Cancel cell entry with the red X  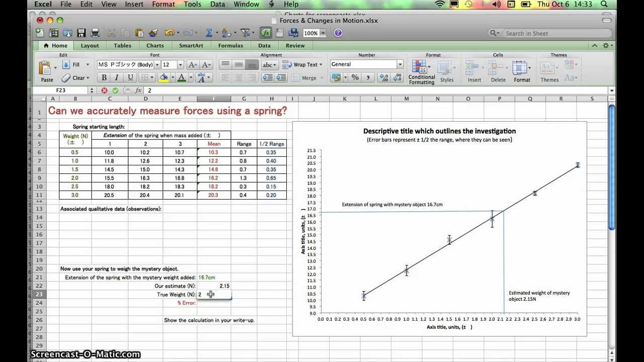pos(104,90)
